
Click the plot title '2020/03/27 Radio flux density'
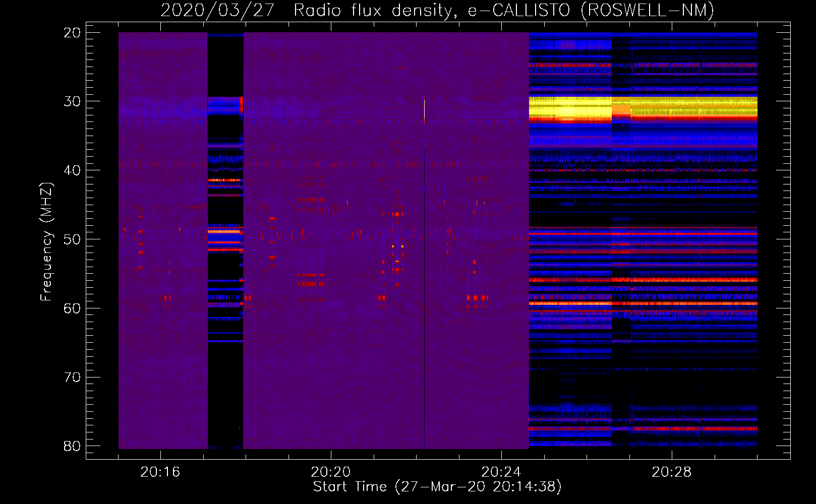pyautogui.click(x=308, y=10)
